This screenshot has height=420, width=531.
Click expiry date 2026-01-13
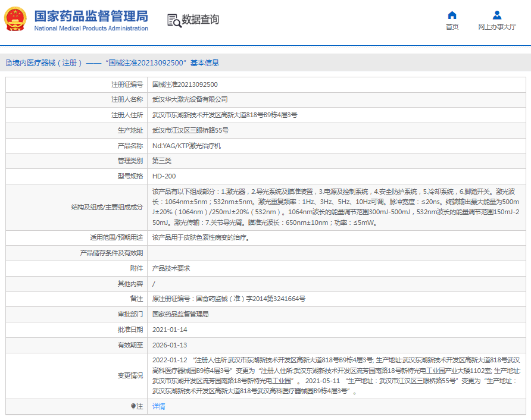point(170,345)
